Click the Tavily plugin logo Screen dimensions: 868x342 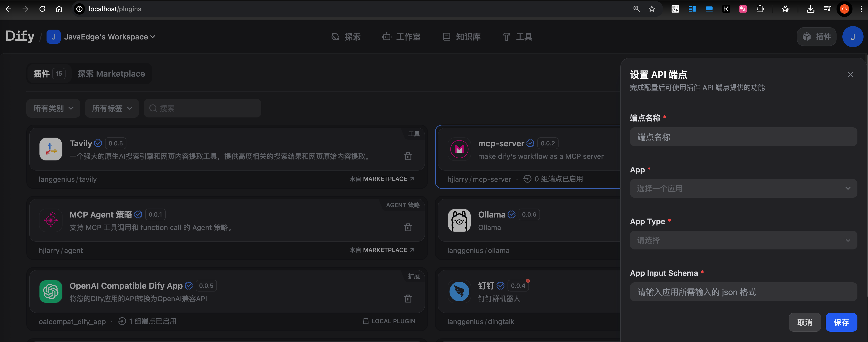[51, 149]
